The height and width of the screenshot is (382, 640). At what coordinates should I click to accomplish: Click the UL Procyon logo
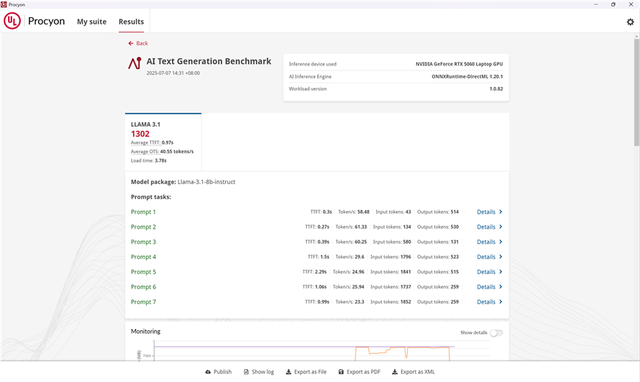point(12,21)
